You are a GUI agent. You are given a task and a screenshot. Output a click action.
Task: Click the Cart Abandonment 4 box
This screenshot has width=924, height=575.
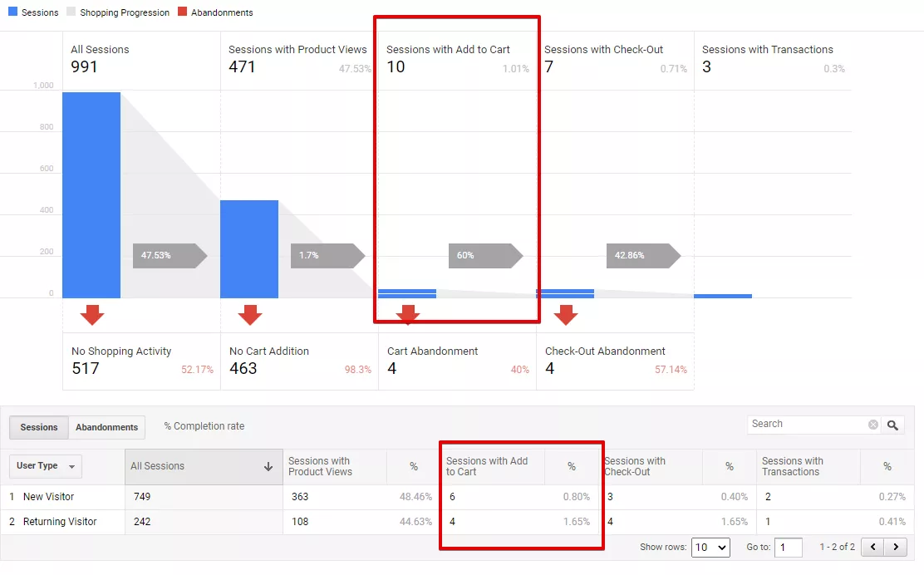click(457, 361)
